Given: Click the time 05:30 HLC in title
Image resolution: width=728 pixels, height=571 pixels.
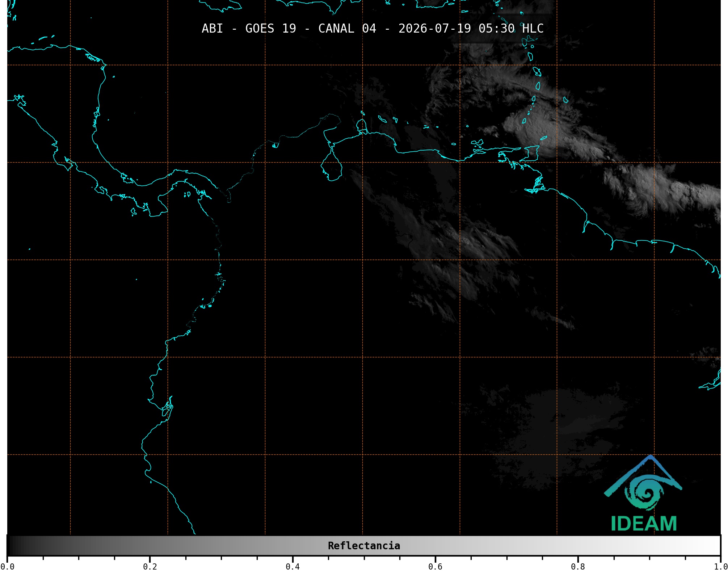Looking at the screenshot, I should pos(511,28).
